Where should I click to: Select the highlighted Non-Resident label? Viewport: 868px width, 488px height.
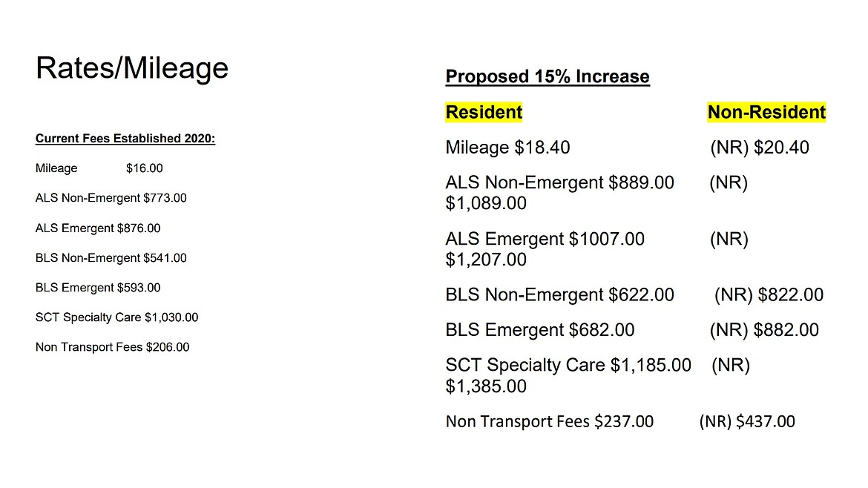point(766,112)
